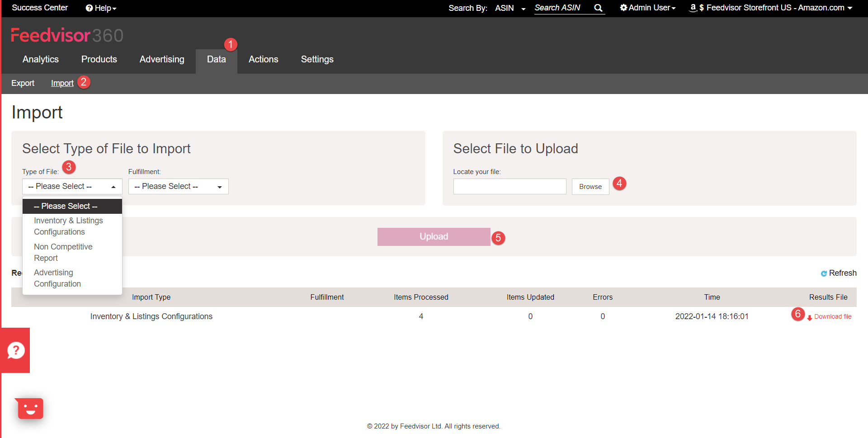Click the Inventory & Listings Configurations table cell

151,316
